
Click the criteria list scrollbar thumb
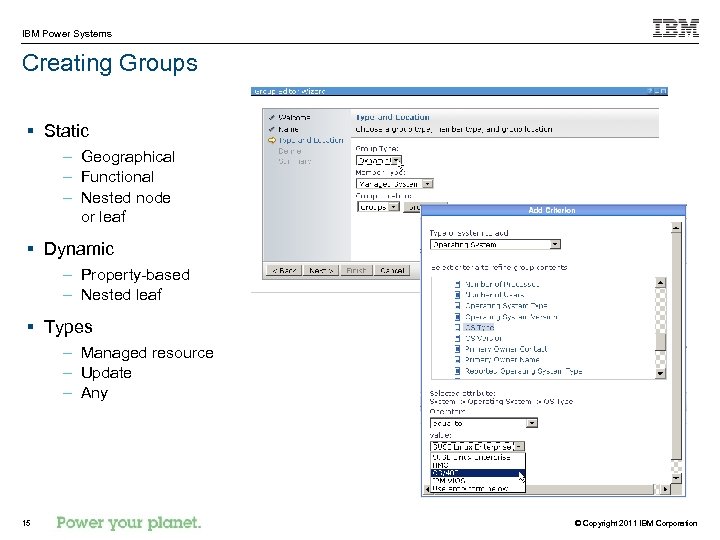tap(660, 342)
